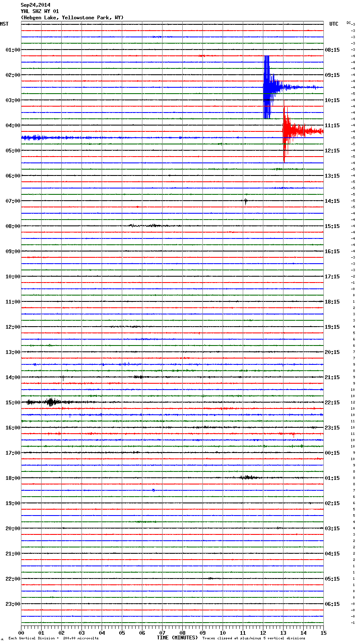Click the 22:15 UTC time label
The image size is (357, 644).
click(x=332, y=403)
